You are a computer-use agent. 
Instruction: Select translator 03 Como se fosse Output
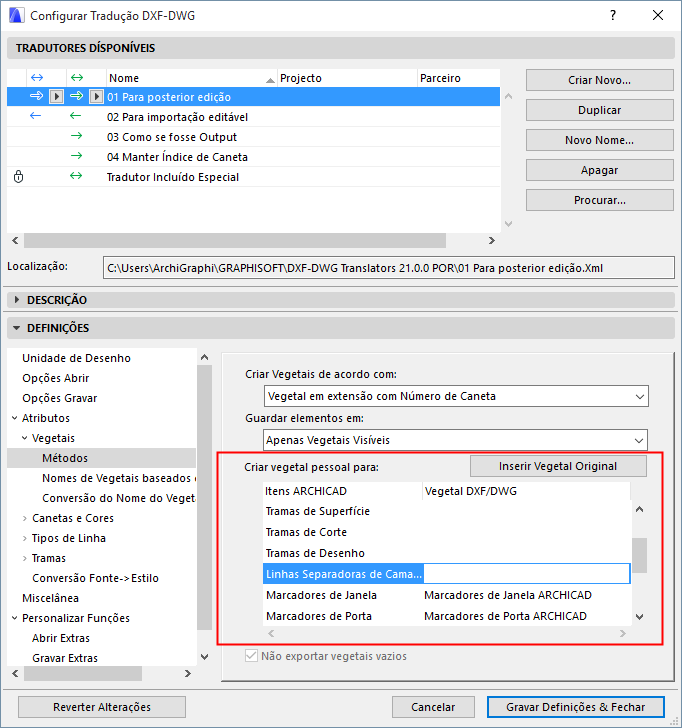pyautogui.click(x=253, y=137)
